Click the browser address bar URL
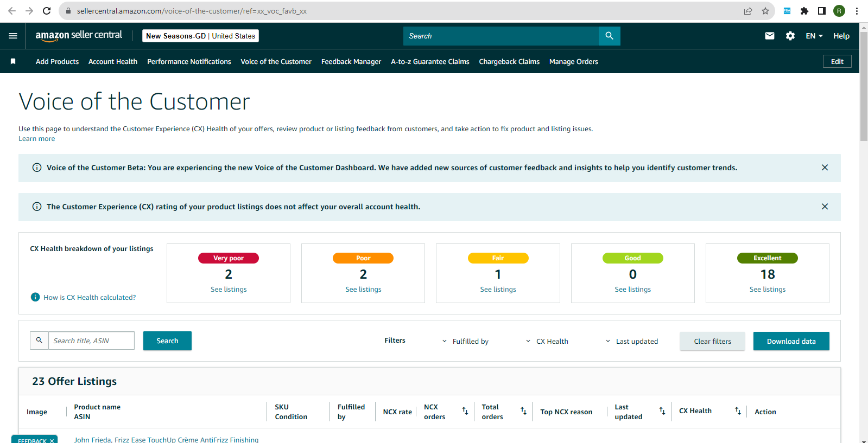The width and height of the screenshot is (868, 443). click(192, 11)
